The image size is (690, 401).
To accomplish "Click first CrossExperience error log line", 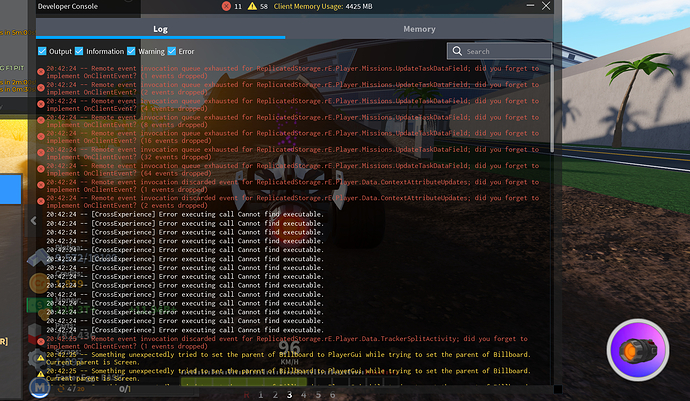I will pyautogui.click(x=200, y=215).
